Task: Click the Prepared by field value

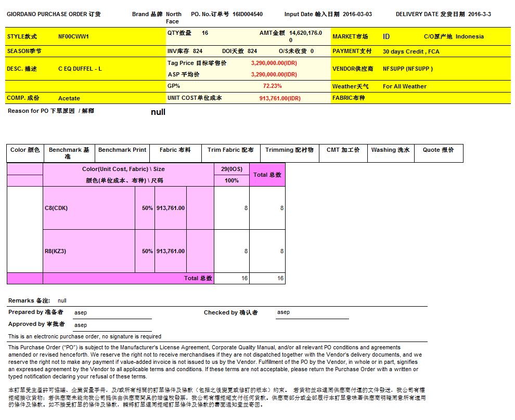Action: (81, 313)
